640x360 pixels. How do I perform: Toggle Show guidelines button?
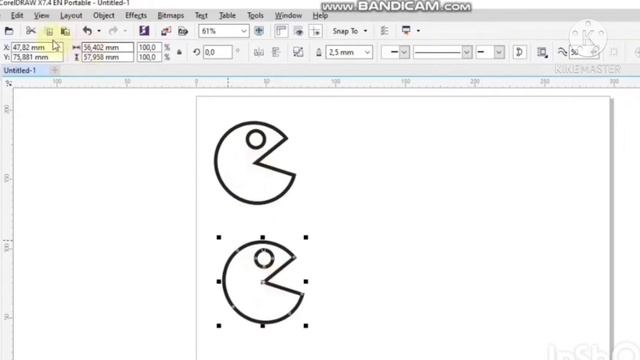coord(316,31)
